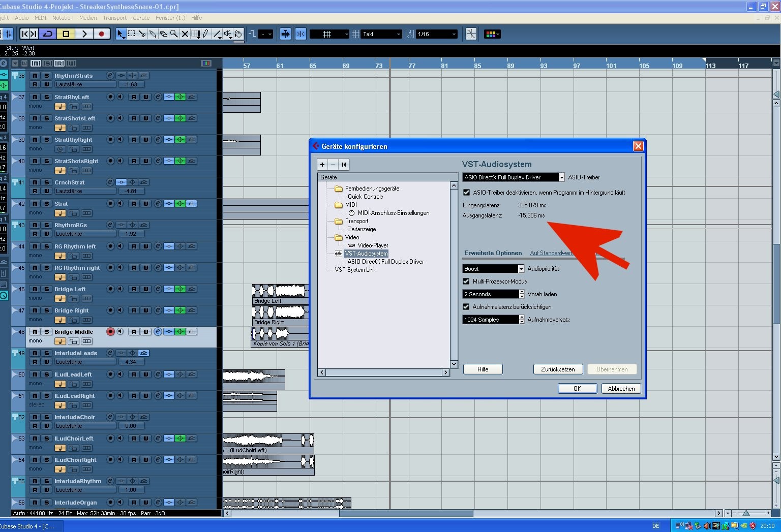Open the Audiopriorität Boost dropdown
The height and width of the screenshot is (532, 781).
pyautogui.click(x=493, y=269)
